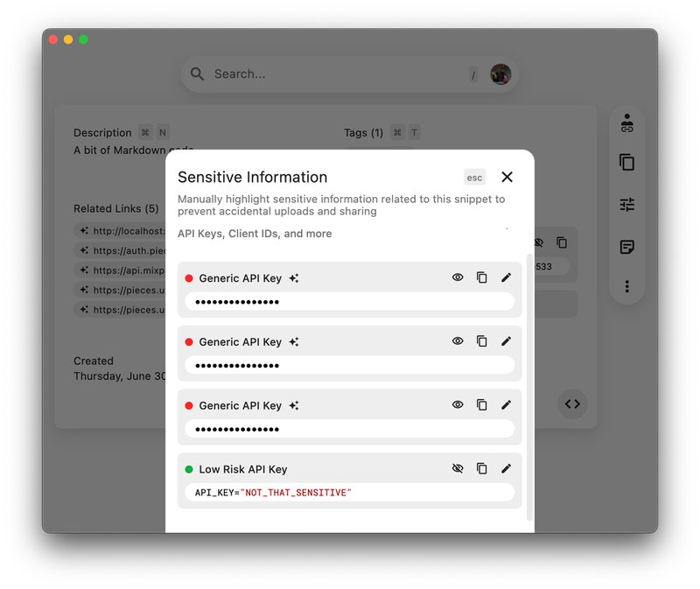Open the code view angle-brackets icon
The image size is (700, 589).
pyautogui.click(x=572, y=404)
